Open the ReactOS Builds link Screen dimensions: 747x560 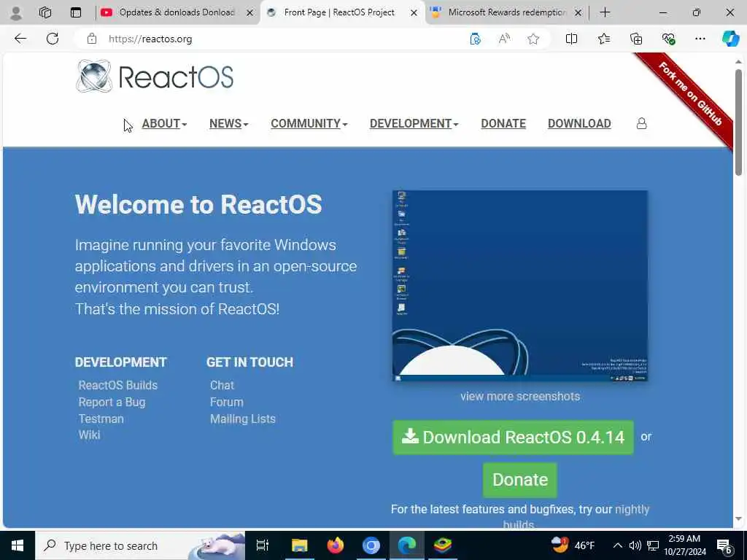coord(117,385)
